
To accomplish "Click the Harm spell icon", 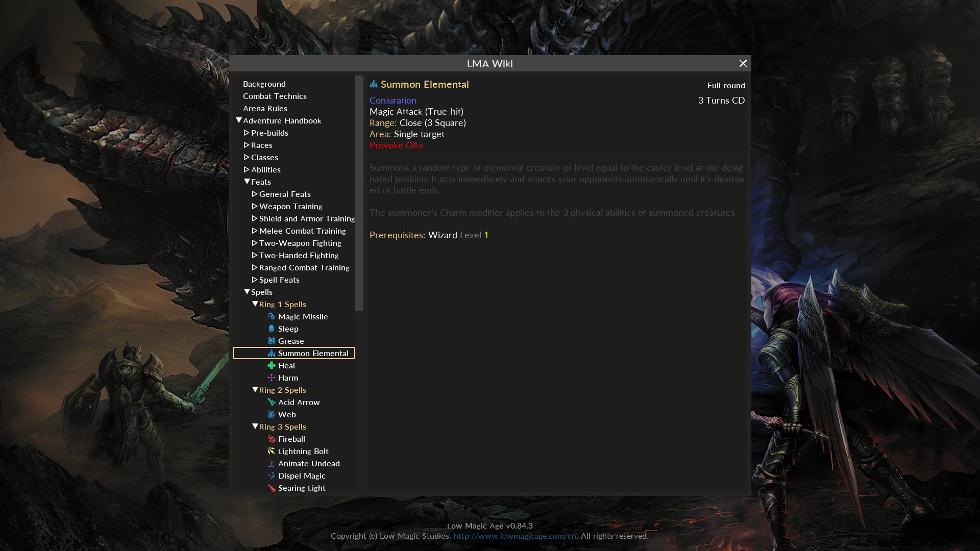I will pos(272,378).
